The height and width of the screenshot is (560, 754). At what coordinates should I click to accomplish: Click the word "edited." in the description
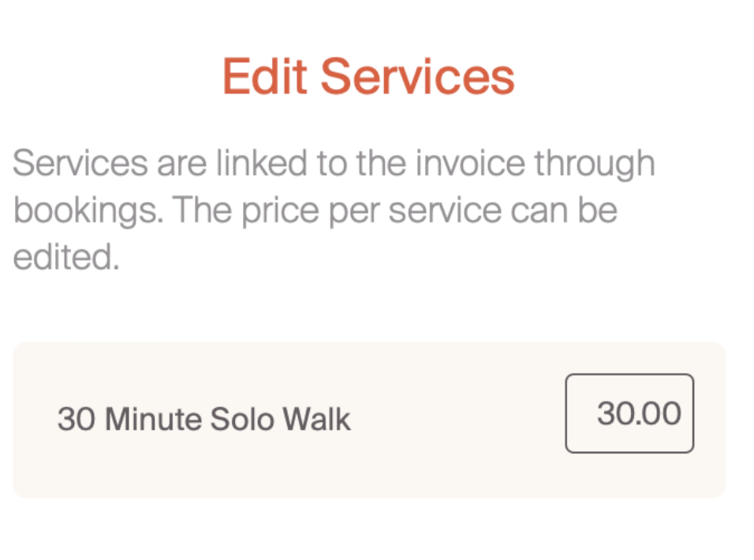pyautogui.click(x=65, y=258)
